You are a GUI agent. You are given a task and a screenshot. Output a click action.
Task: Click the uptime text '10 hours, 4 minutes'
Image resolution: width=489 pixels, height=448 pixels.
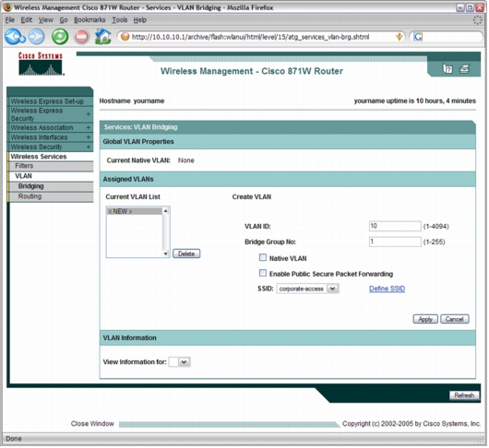point(446,101)
